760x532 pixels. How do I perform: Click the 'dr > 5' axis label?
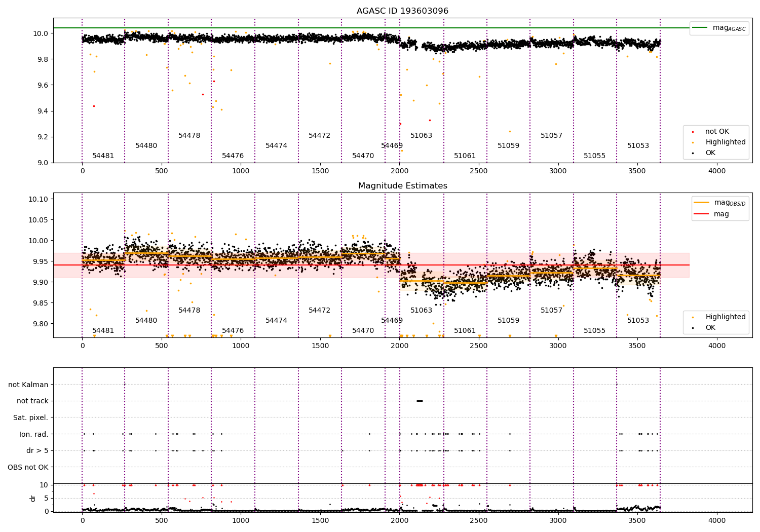pos(37,450)
